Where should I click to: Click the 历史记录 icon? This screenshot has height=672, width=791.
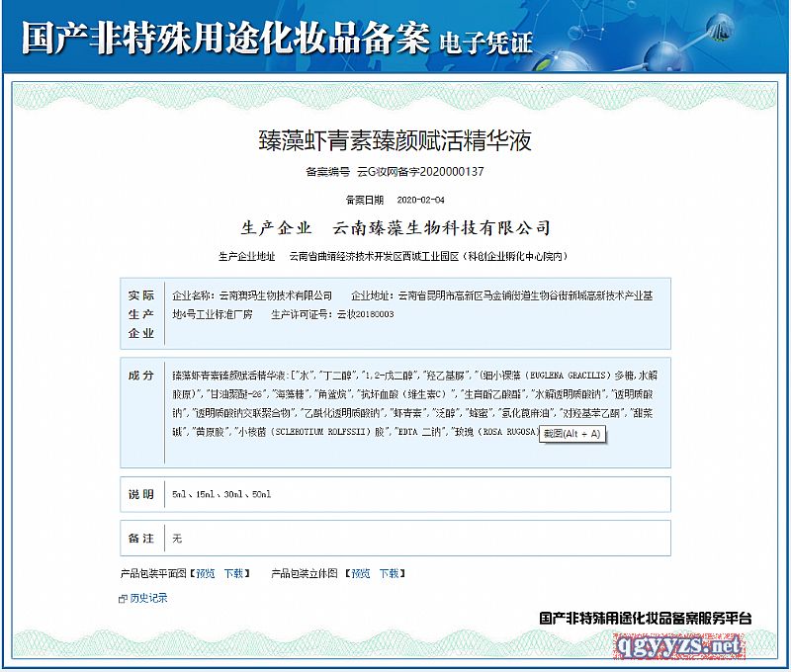[x=123, y=599]
